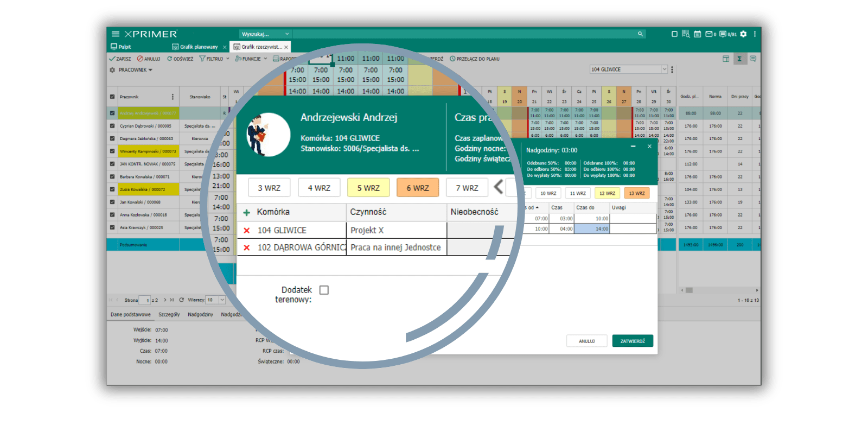Click the green plus next to Komórka
The width and height of the screenshot is (868, 438).
(247, 213)
